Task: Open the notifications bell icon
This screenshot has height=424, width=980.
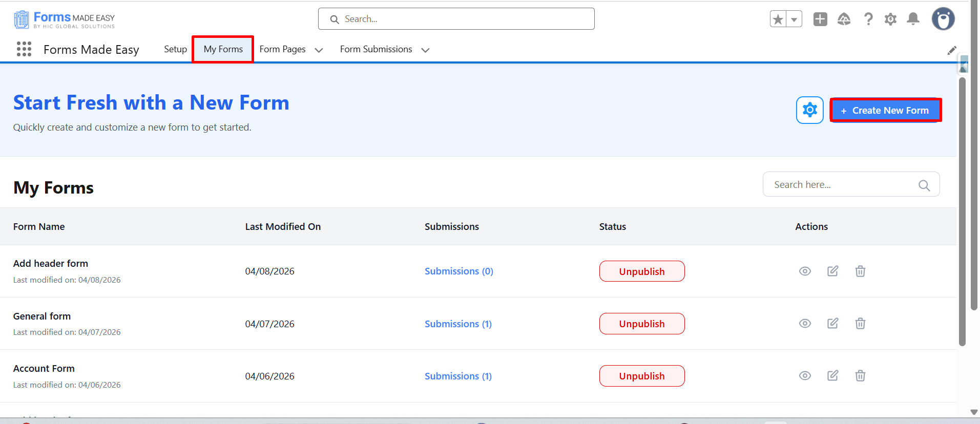Action: 913,19
